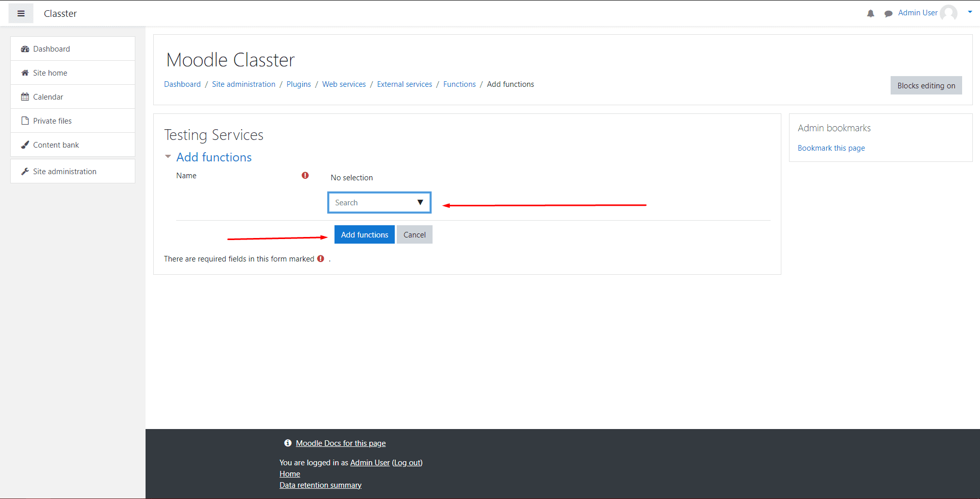
Task: Click the 'No selection' text
Action: click(352, 178)
